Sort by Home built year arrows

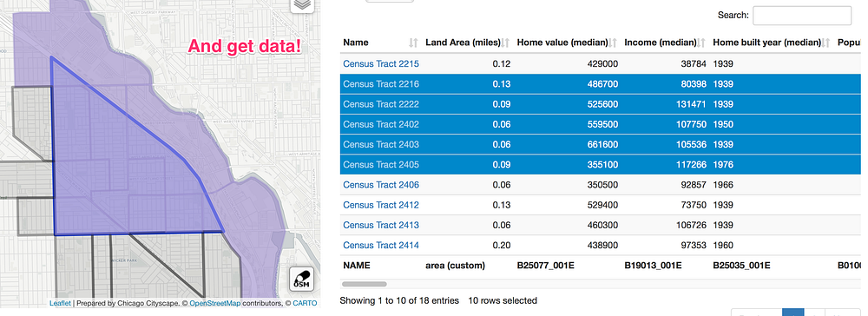pyautogui.click(x=826, y=43)
